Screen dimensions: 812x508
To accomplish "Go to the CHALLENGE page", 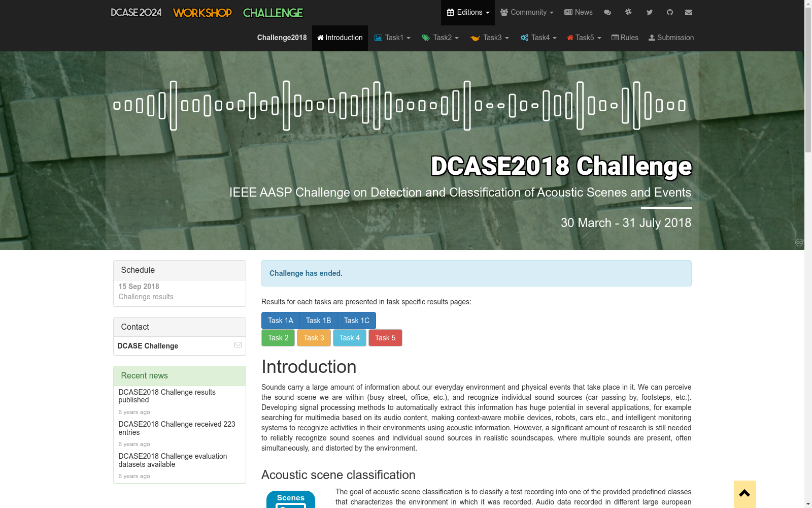I will 273,13.
